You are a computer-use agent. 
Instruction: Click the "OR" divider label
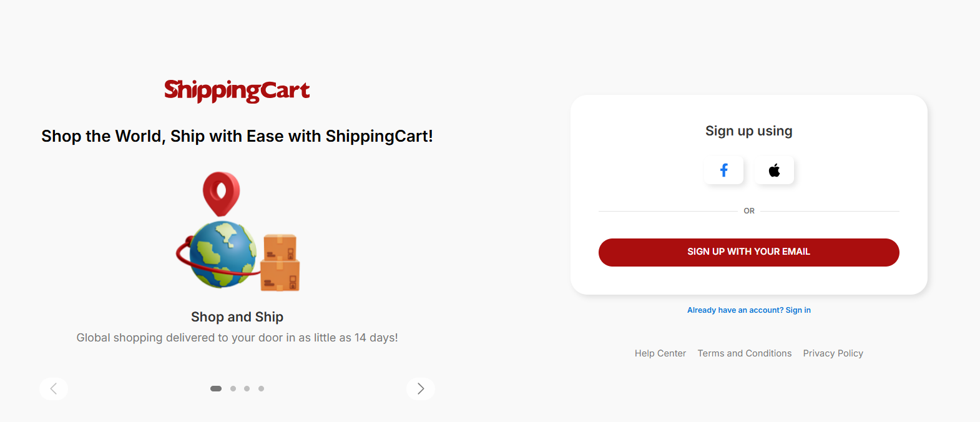[749, 211]
